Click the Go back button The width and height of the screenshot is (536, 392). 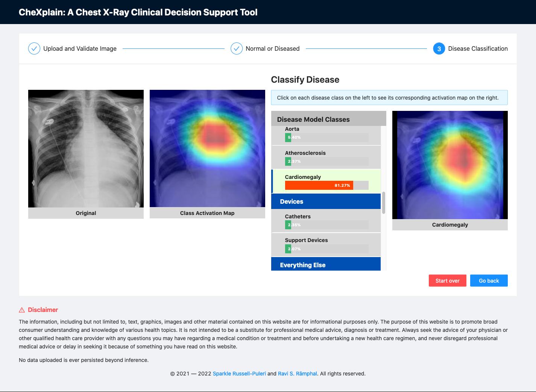[489, 281]
